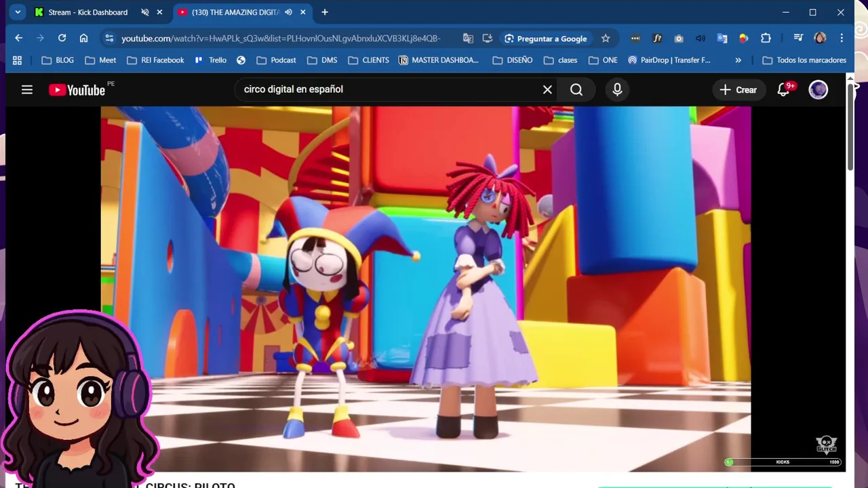Open the BLOG bookmarks folder

pyautogui.click(x=58, y=60)
